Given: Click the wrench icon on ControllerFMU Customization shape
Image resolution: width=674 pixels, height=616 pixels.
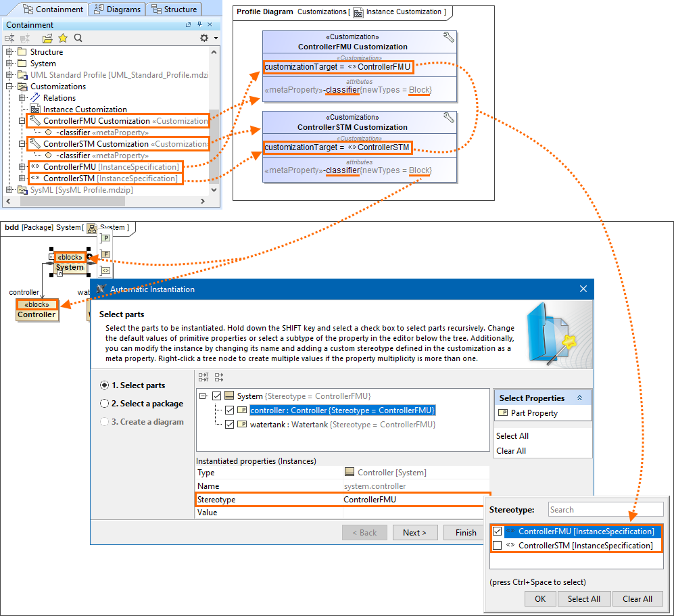Looking at the screenshot, I should (448, 38).
